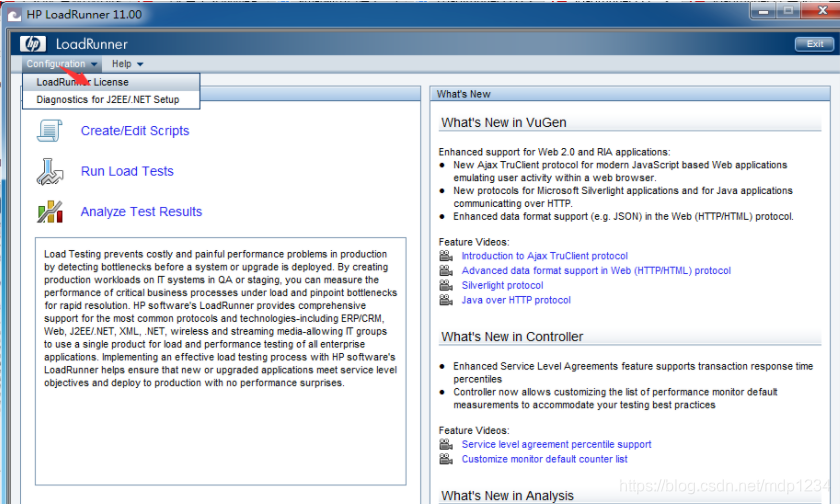Click 'Controller now allows customizing' bullet text
Viewport: 840px width, 504px height.
click(x=616, y=398)
